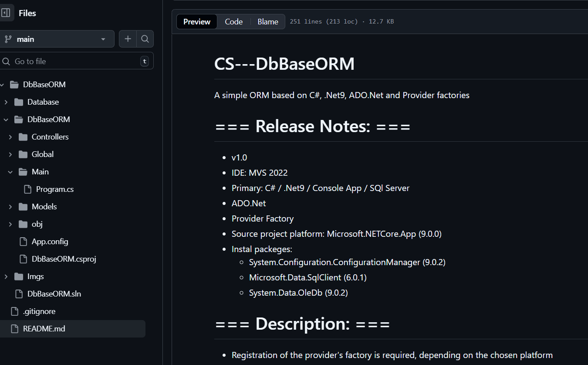Collapse the Files side panel icon

[x=6, y=13]
